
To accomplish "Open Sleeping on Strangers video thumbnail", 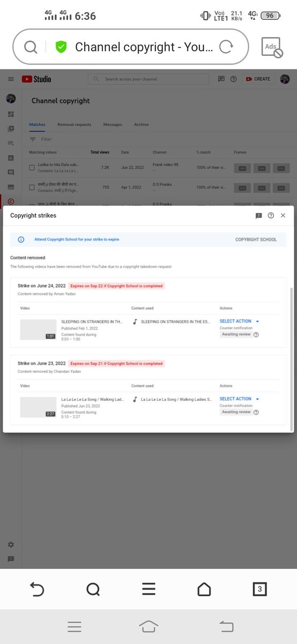I will tap(38, 330).
